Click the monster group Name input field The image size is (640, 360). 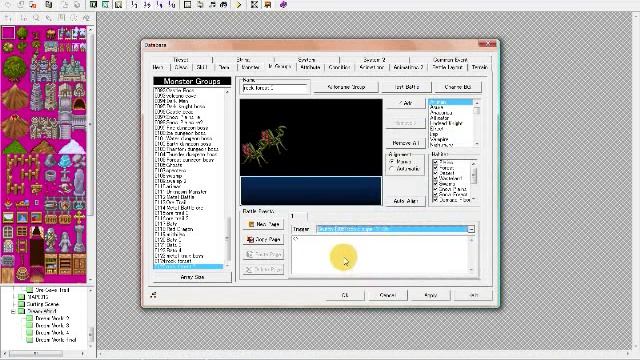pos(275,88)
